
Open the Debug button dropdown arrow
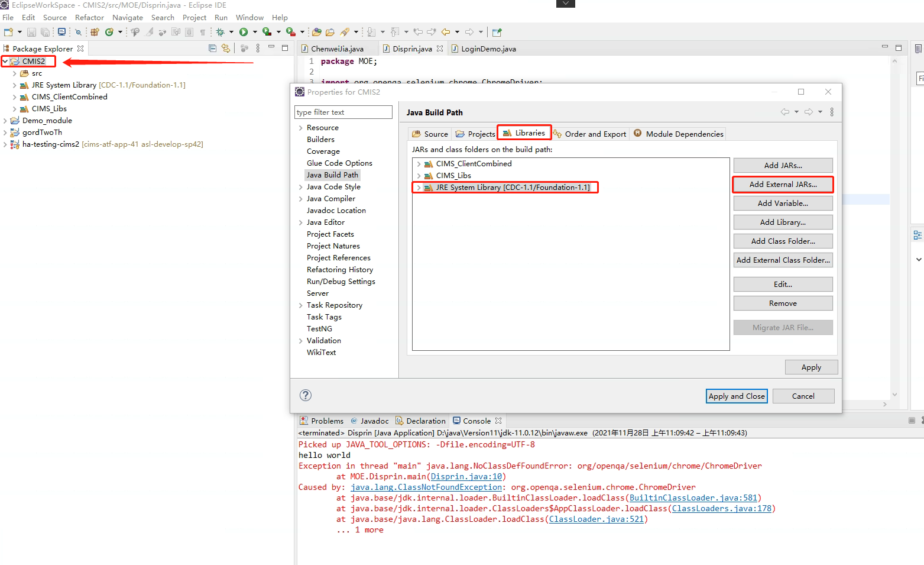pos(231,32)
